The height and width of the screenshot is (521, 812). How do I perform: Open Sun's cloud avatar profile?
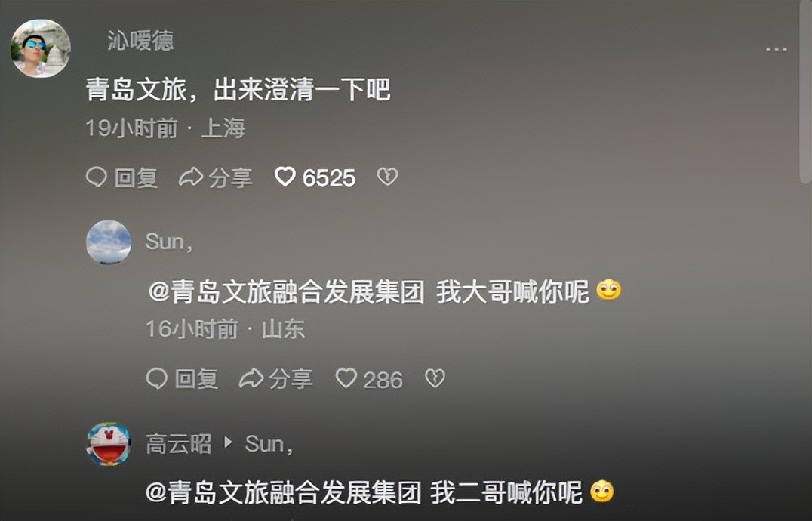[x=109, y=242]
